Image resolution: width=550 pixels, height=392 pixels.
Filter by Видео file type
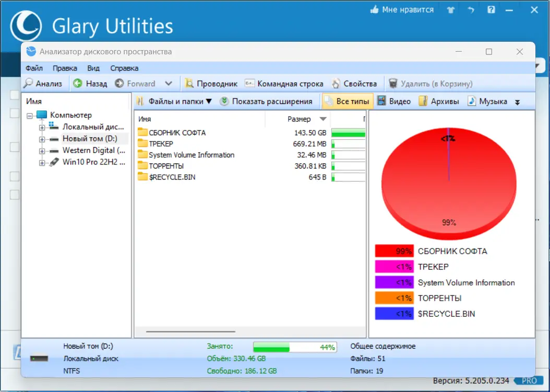click(394, 101)
